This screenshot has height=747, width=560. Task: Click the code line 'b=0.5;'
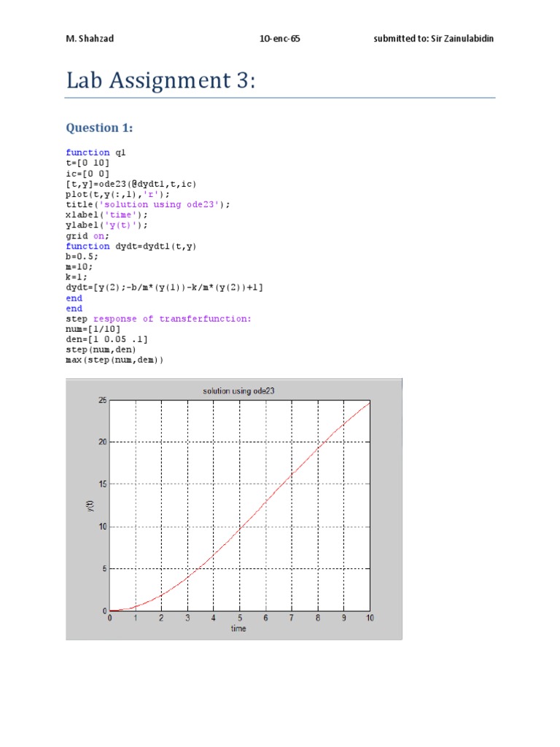click(x=82, y=256)
